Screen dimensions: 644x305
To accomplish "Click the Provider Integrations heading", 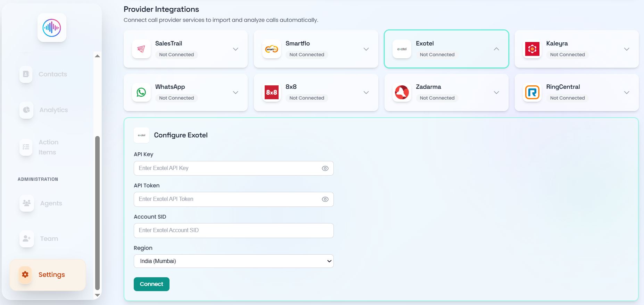I will (161, 9).
